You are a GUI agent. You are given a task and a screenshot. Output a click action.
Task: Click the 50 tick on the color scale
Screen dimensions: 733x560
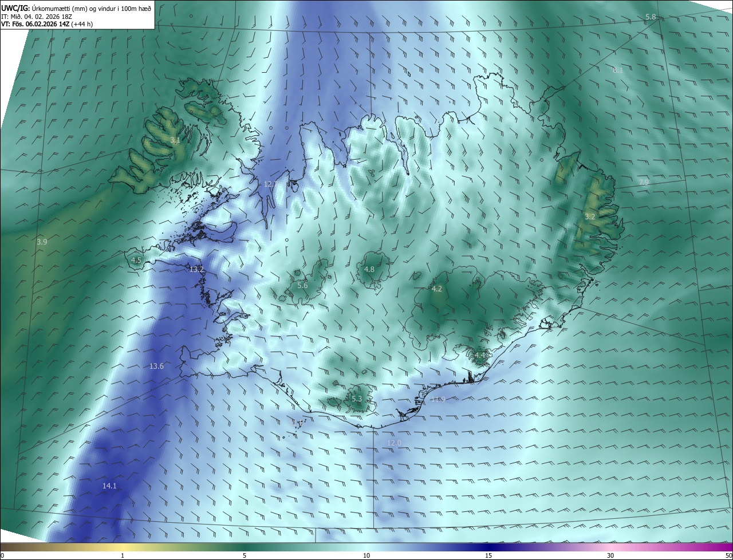(728, 556)
